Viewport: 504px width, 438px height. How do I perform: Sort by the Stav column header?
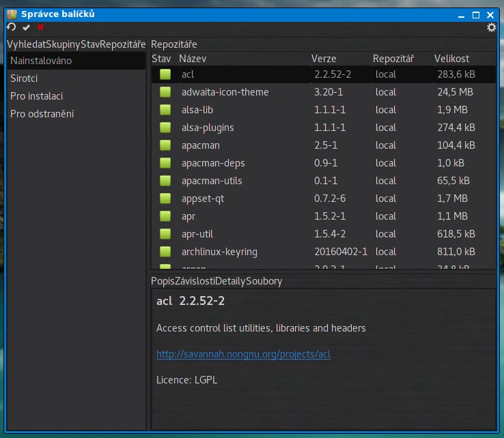tap(161, 59)
